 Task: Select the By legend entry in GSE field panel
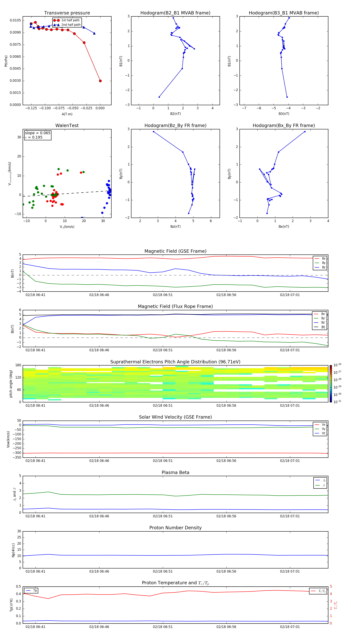[x=320, y=263]
